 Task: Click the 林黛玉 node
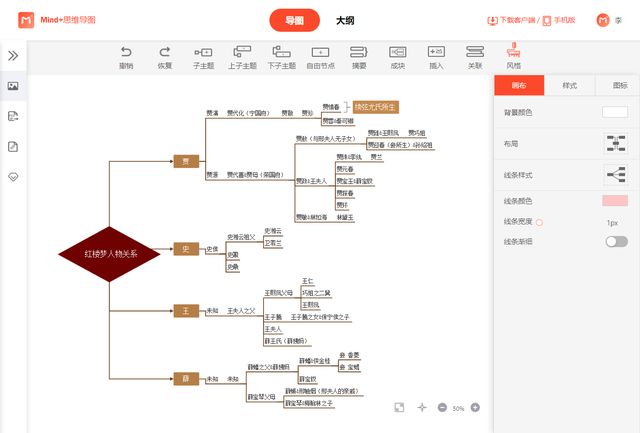coord(345,218)
